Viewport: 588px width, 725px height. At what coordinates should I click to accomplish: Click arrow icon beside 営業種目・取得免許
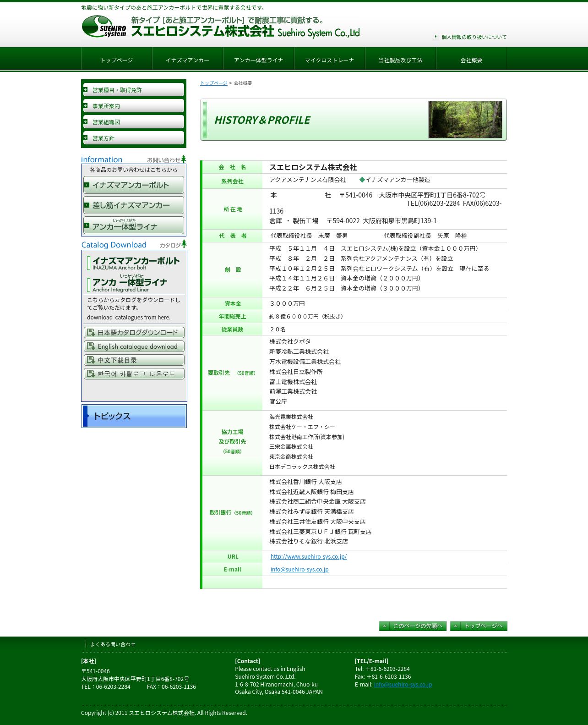coord(86,89)
